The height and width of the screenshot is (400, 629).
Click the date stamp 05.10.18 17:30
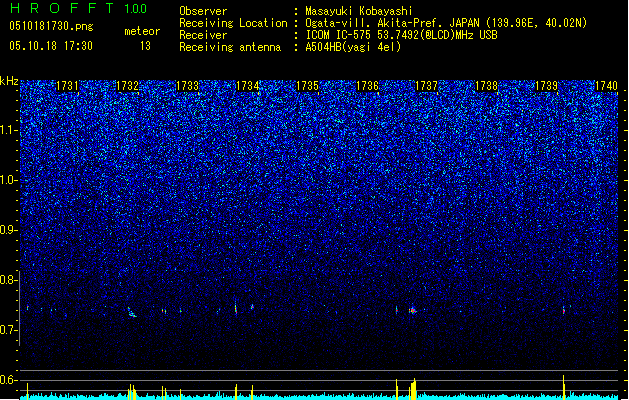[51, 46]
